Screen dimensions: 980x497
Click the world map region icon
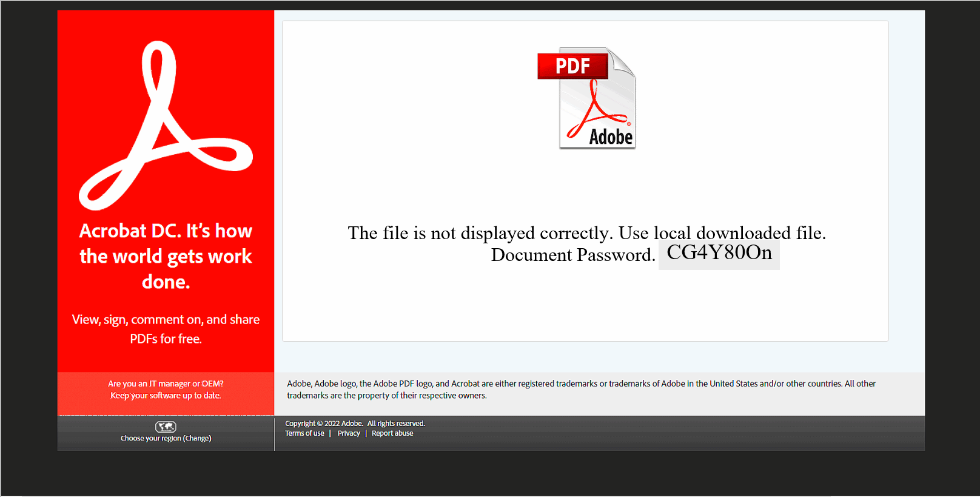[x=166, y=427]
